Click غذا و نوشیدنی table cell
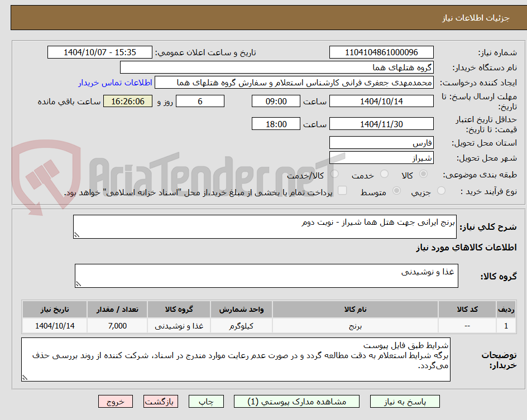527x420 pixels. point(179,326)
